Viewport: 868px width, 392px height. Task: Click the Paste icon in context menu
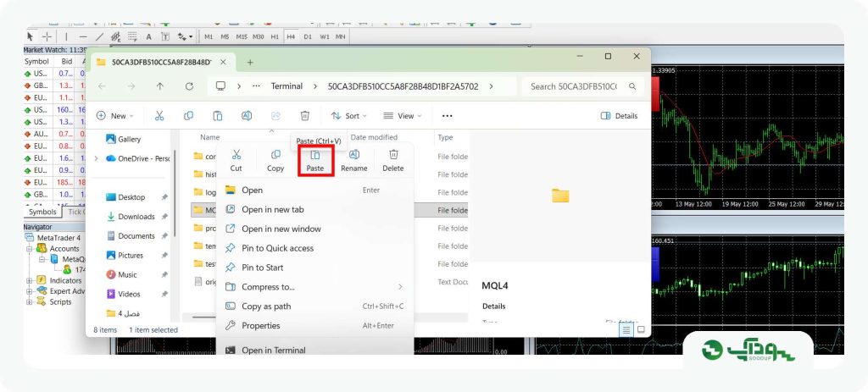(x=315, y=155)
